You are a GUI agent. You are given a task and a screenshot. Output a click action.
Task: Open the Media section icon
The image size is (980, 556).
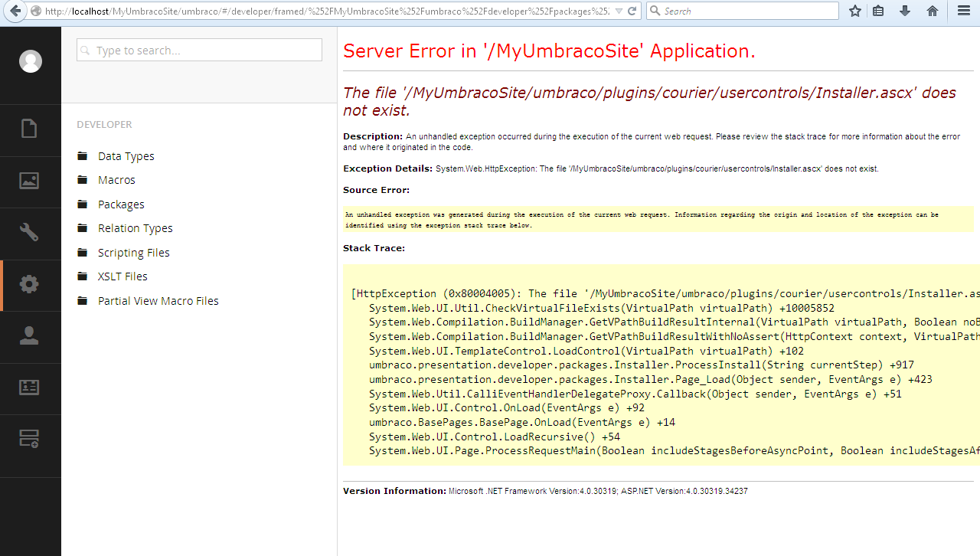(29, 181)
